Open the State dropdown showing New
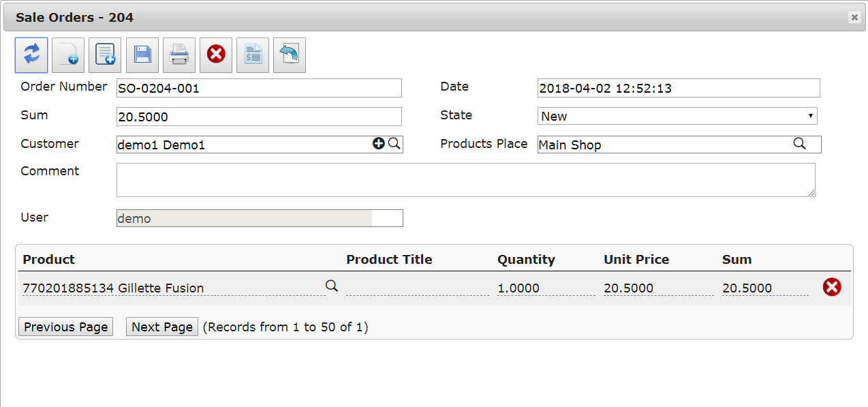The width and height of the screenshot is (868, 407). tap(677, 116)
